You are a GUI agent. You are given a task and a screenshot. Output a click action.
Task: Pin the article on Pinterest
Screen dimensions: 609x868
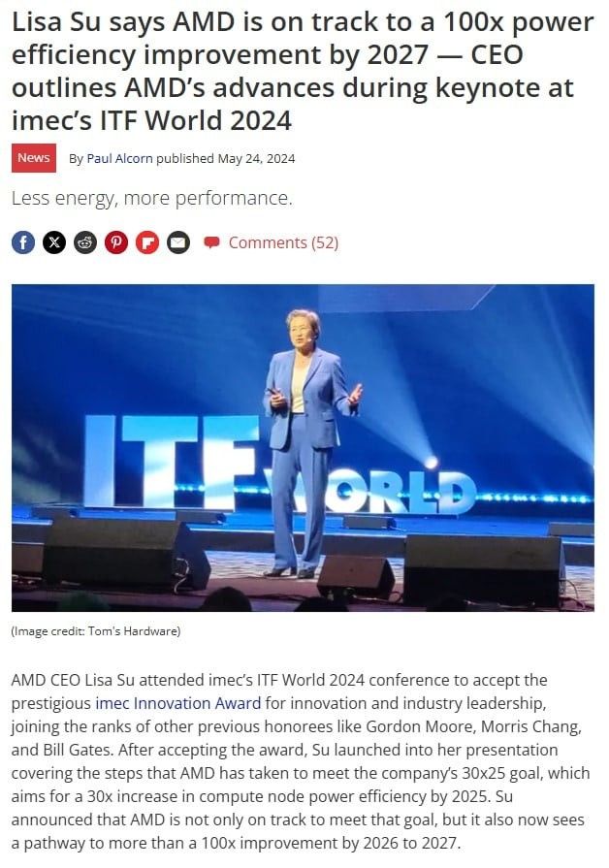click(x=116, y=242)
